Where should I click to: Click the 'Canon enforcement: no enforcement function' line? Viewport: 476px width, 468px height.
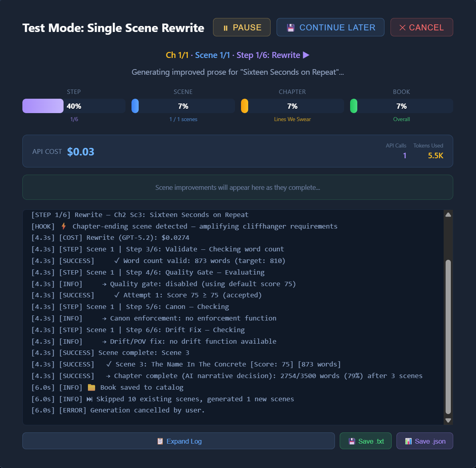[x=154, y=319]
